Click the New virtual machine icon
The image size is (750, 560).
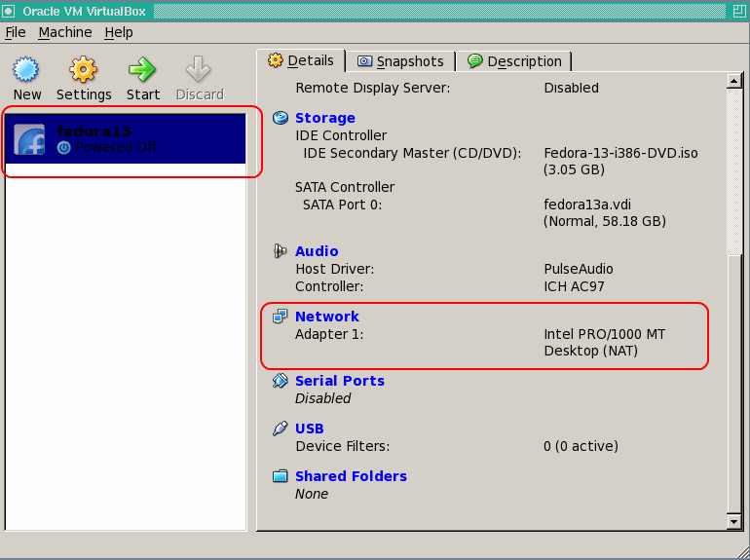pyautogui.click(x=26, y=70)
